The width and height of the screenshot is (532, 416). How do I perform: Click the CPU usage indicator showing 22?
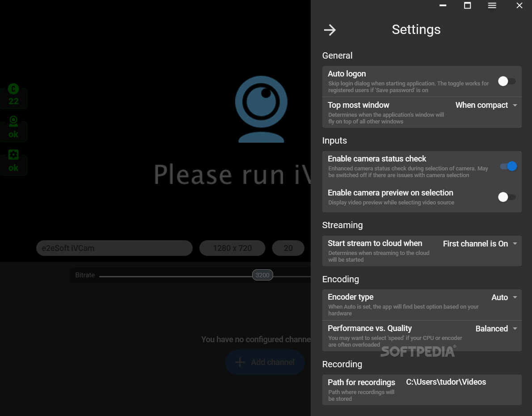[13, 96]
